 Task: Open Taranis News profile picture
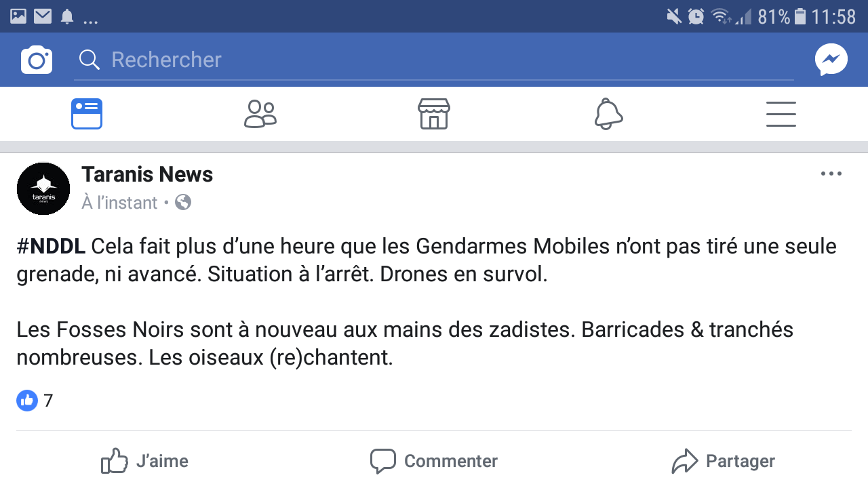tap(43, 189)
